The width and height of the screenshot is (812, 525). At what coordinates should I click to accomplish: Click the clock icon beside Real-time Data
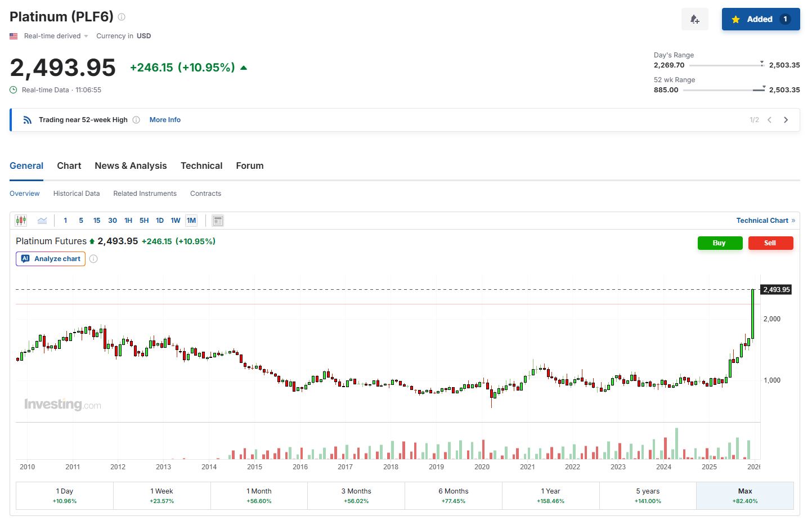[14, 90]
